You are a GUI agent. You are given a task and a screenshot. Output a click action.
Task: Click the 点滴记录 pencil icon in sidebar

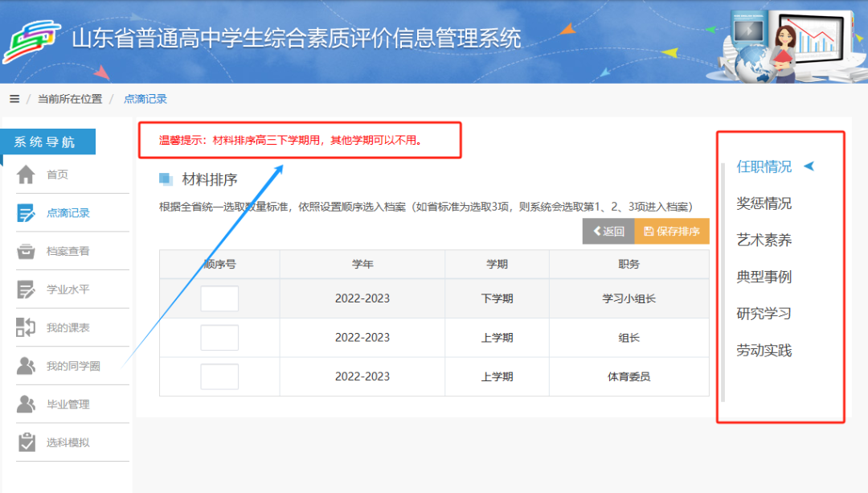pyautogui.click(x=27, y=213)
